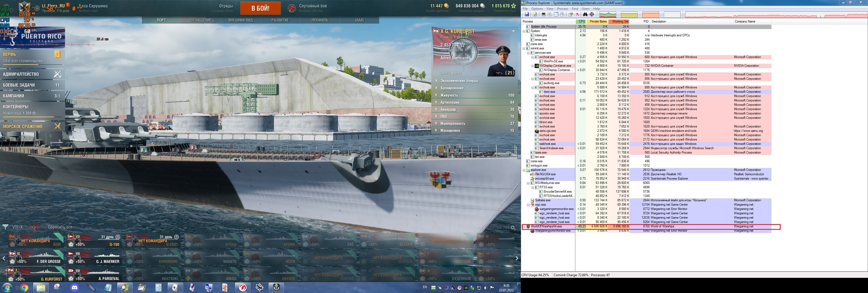This screenshot has height=293, width=868.
Task: Click the Properties toolbar icon
Action: [571, 14]
